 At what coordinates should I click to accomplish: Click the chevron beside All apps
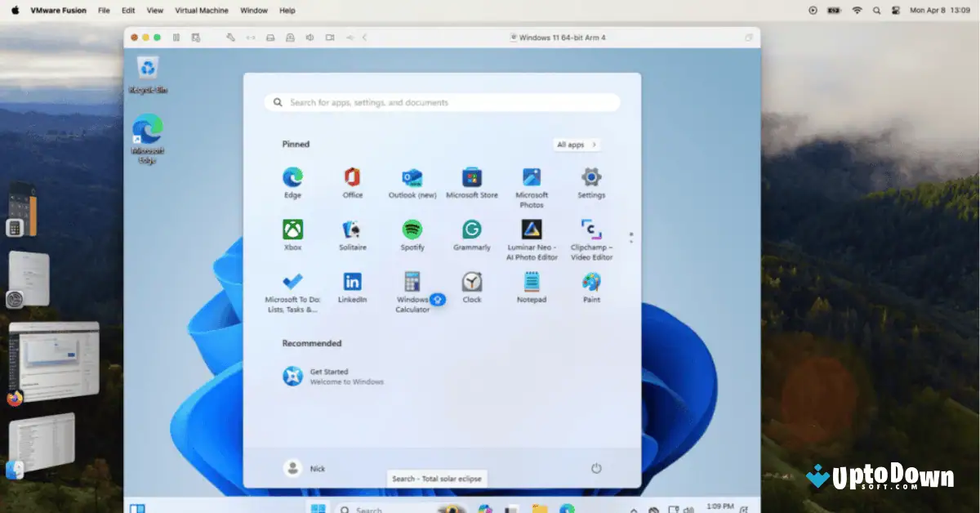[595, 145]
